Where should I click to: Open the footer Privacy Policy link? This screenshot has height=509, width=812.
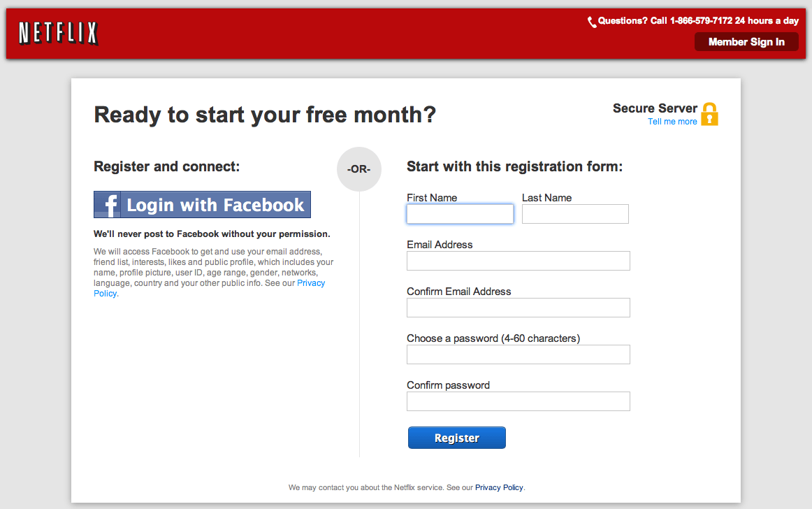[x=499, y=487]
